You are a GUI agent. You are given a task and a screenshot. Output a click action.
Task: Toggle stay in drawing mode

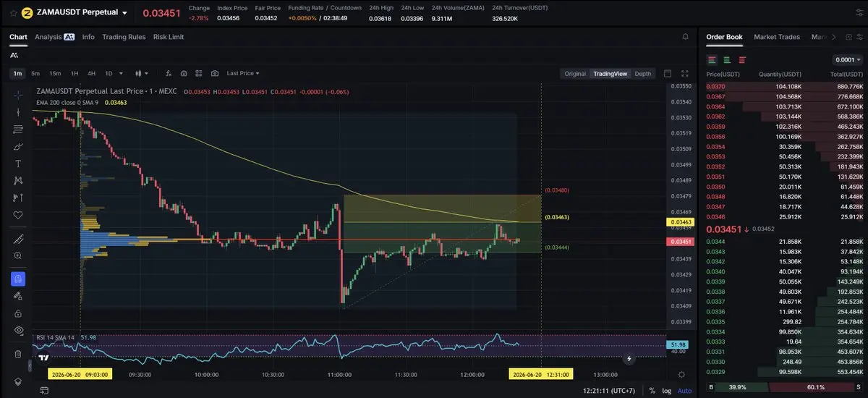click(x=18, y=296)
